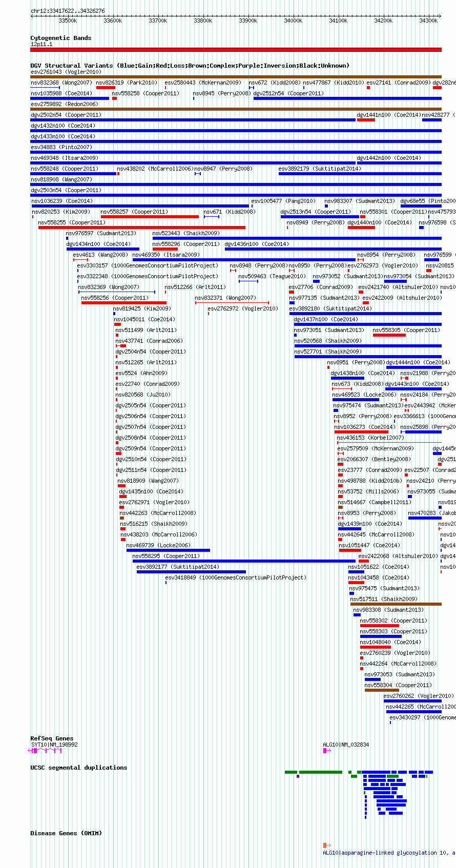
Task: Click the Disease Genes (OMIM) track title
Action: point(66,833)
